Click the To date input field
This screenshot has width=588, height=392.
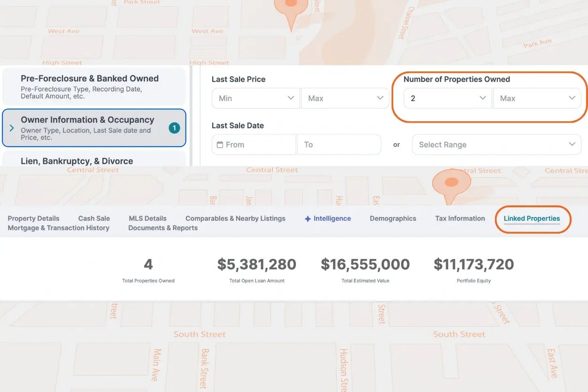click(x=339, y=144)
